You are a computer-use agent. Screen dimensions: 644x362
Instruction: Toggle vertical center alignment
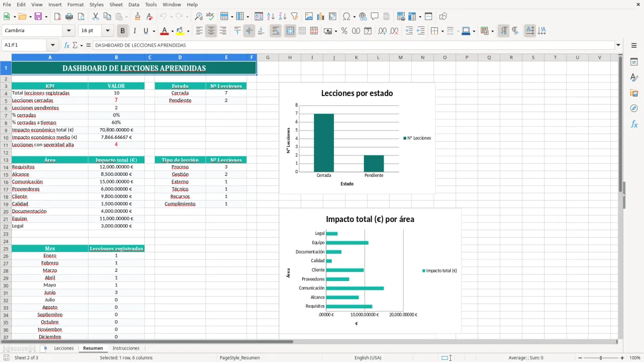249,31
